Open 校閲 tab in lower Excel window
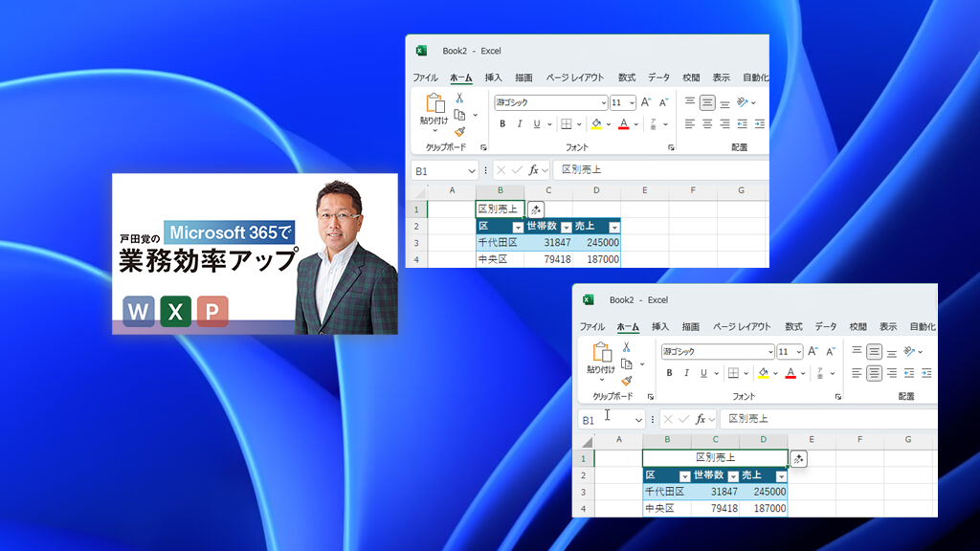The height and width of the screenshot is (551, 980). tap(858, 327)
